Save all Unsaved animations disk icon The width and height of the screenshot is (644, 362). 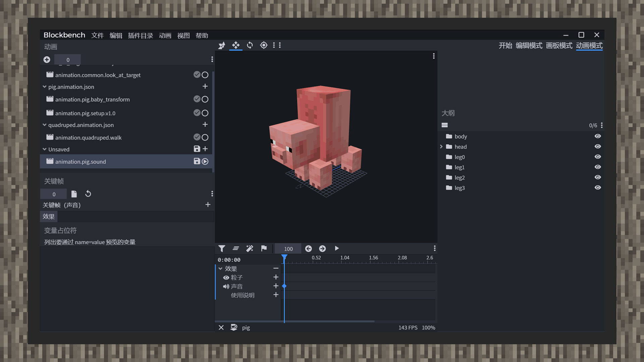(x=197, y=149)
